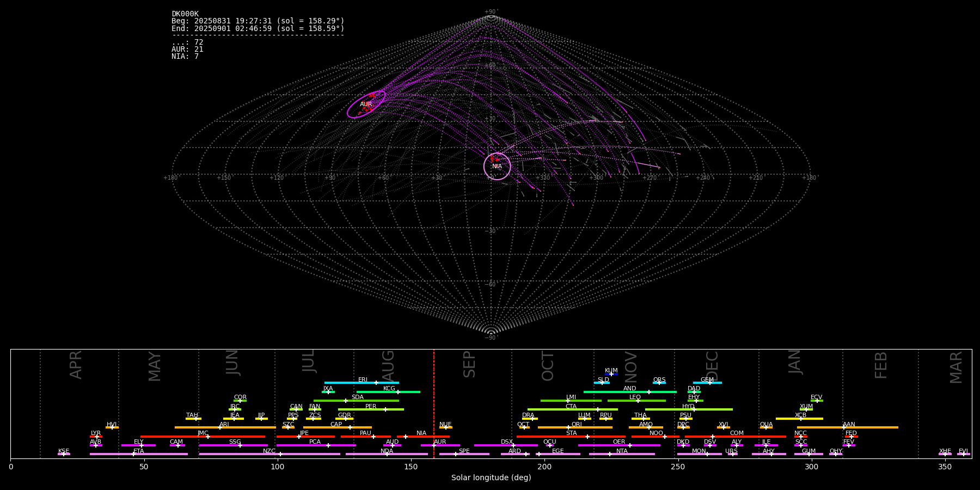Click the DK000K station title text
This screenshot has width=980, height=490.
pyautogui.click(x=185, y=14)
